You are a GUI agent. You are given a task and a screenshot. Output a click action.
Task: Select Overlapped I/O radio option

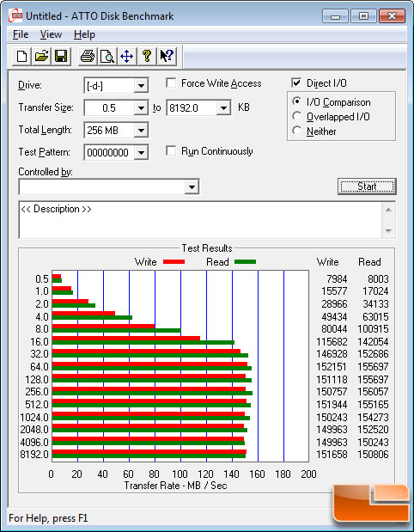click(x=296, y=116)
